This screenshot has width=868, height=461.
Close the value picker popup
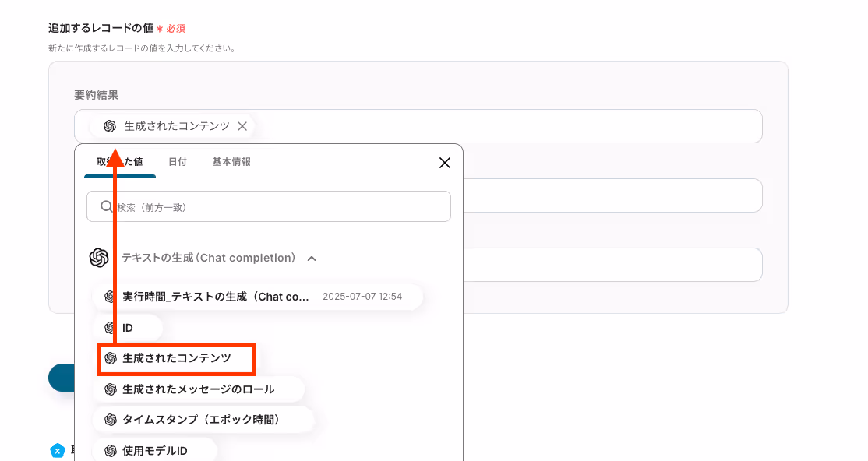point(444,163)
